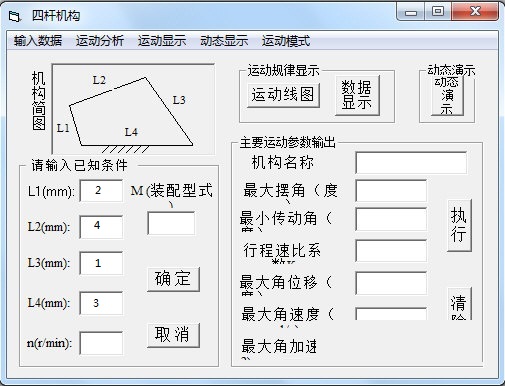
Task: Click the 机构简图 vertical label
Action: point(39,100)
